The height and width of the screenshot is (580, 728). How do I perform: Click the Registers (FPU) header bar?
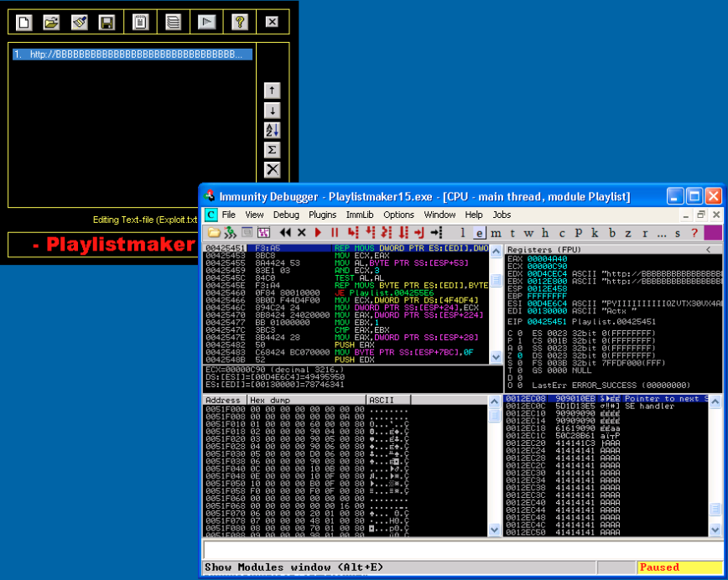[x=614, y=250]
